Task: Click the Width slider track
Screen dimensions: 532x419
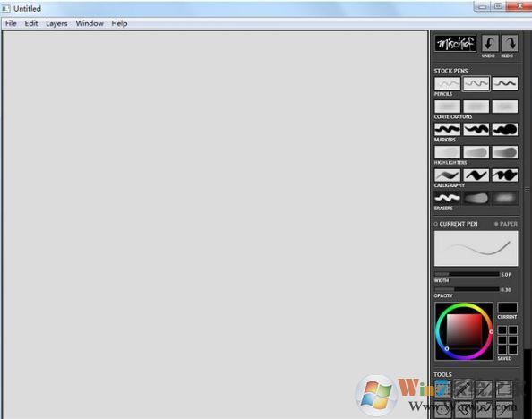Action: [467, 274]
